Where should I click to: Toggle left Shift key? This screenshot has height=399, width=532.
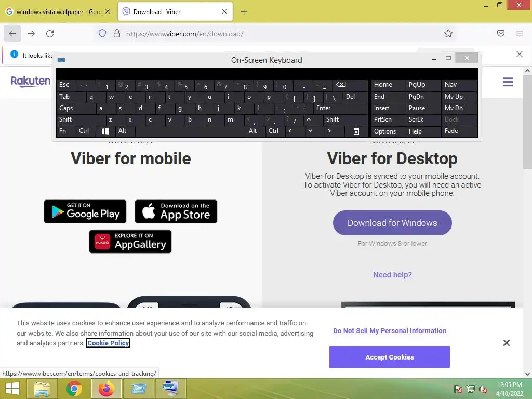(x=81, y=119)
